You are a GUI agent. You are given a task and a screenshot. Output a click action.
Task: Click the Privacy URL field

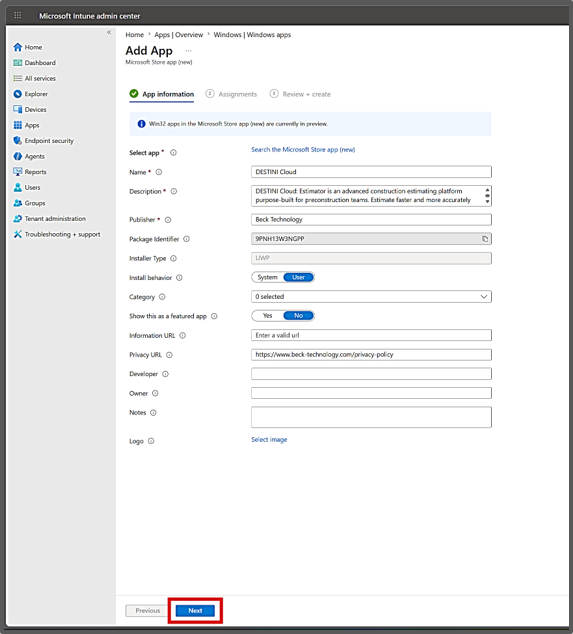point(371,355)
